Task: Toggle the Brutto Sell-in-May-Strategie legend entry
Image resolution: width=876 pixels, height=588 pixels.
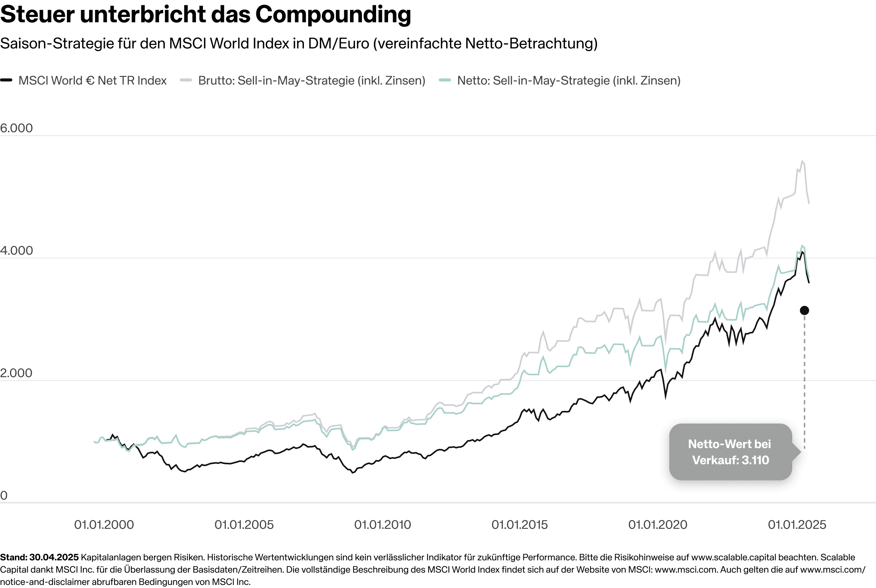Action: [311, 81]
